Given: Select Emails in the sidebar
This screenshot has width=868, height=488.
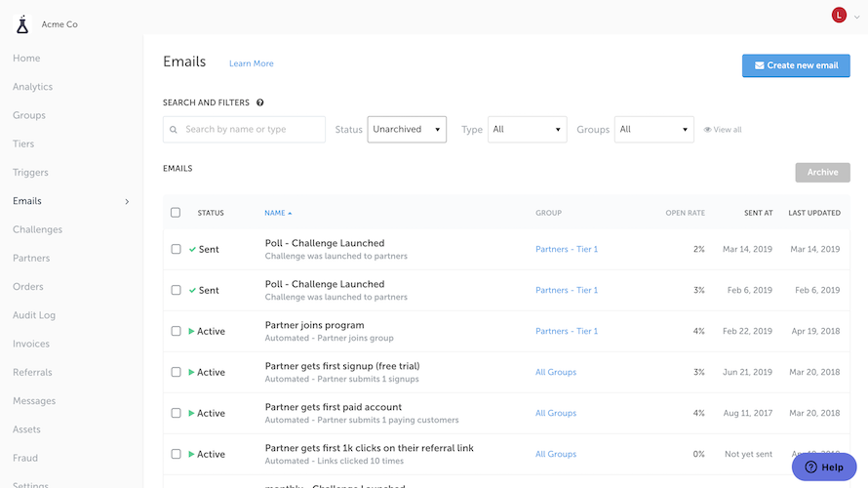Looking at the screenshot, I should tap(27, 201).
